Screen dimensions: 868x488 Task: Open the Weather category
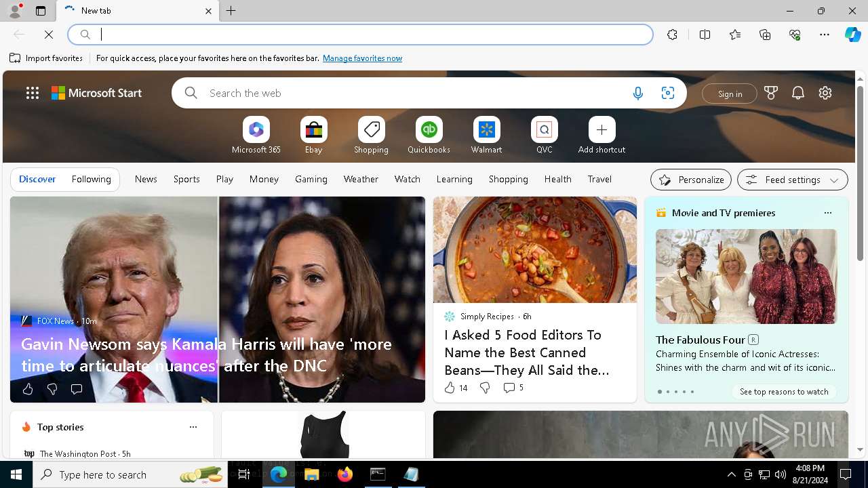pos(361,179)
